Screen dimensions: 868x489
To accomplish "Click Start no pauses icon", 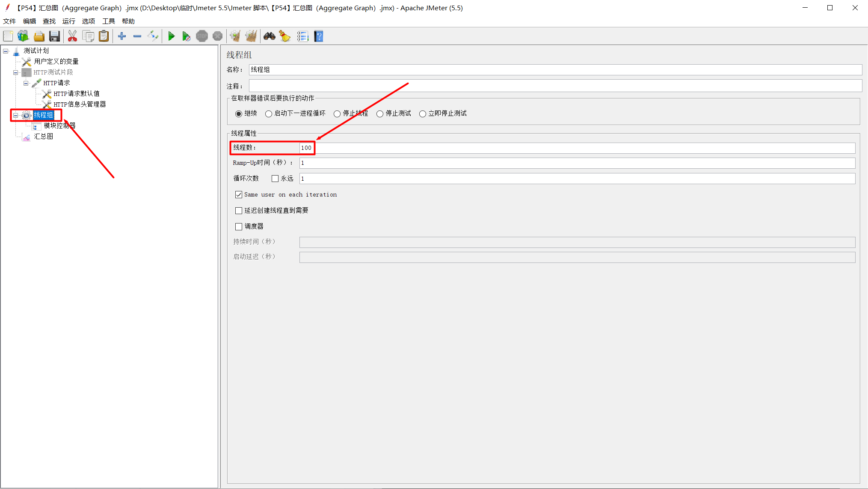I will pos(186,36).
